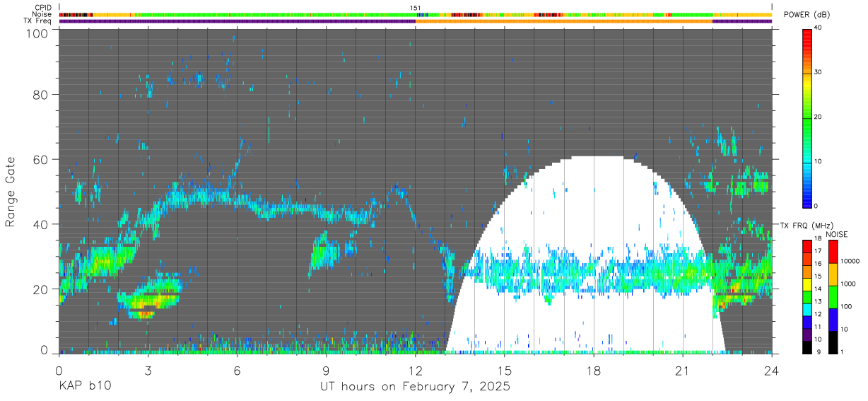
Task: Click the 30 tick on the power scale
Action: [818, 72]
